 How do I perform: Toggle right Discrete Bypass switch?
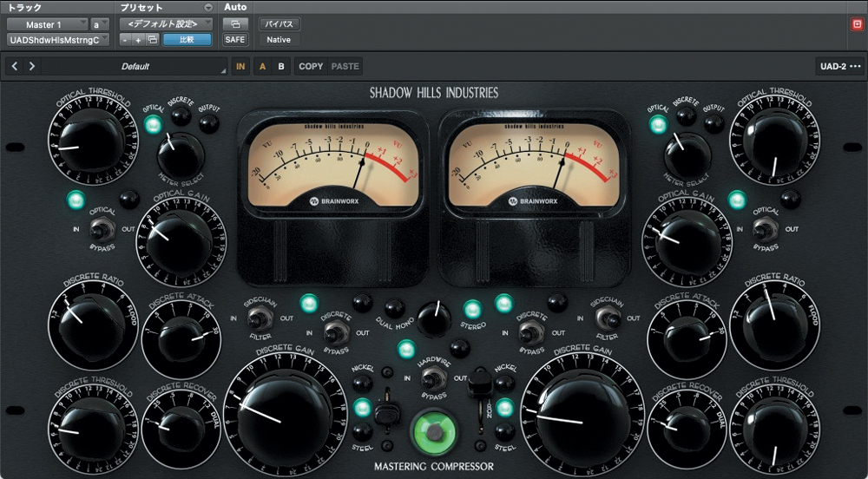point(531,332)
